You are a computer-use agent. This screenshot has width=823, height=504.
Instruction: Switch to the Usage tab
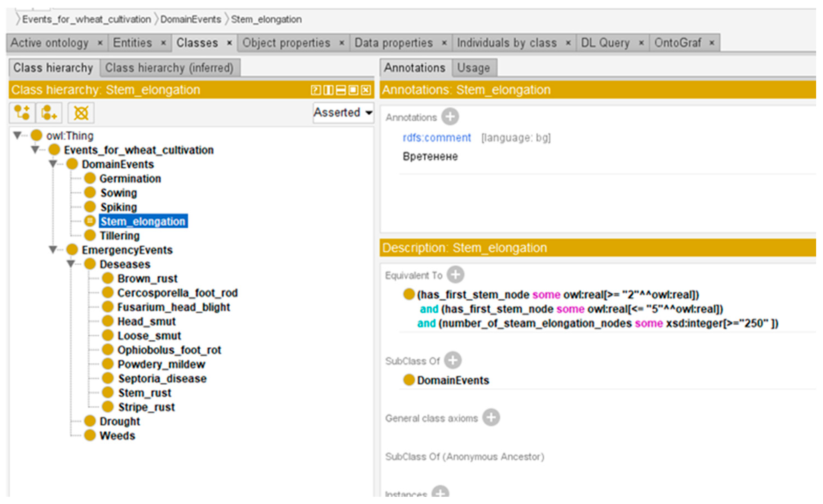tap(473, 68)
